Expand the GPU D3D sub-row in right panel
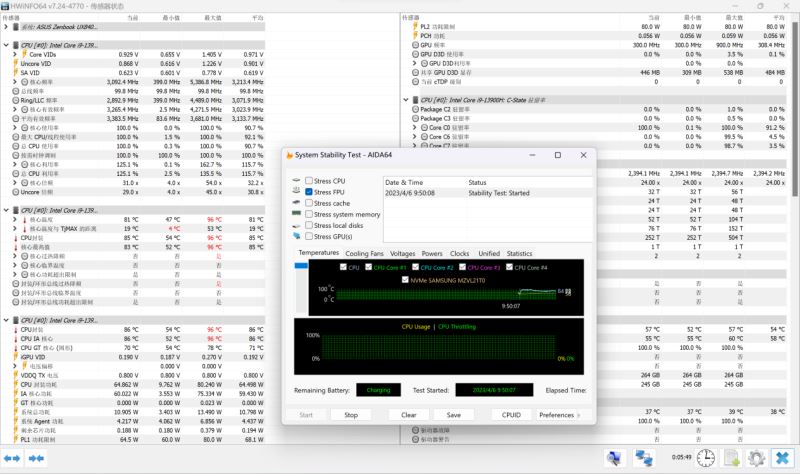 tap(415, 63)
